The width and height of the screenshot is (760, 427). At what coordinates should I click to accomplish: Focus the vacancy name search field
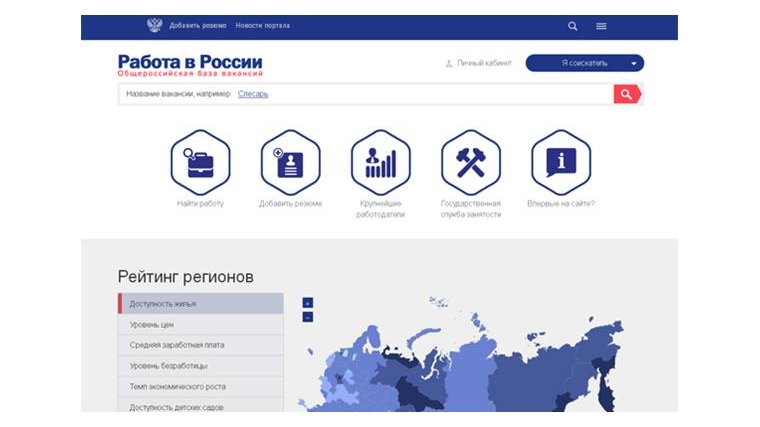tap(366, 94)
